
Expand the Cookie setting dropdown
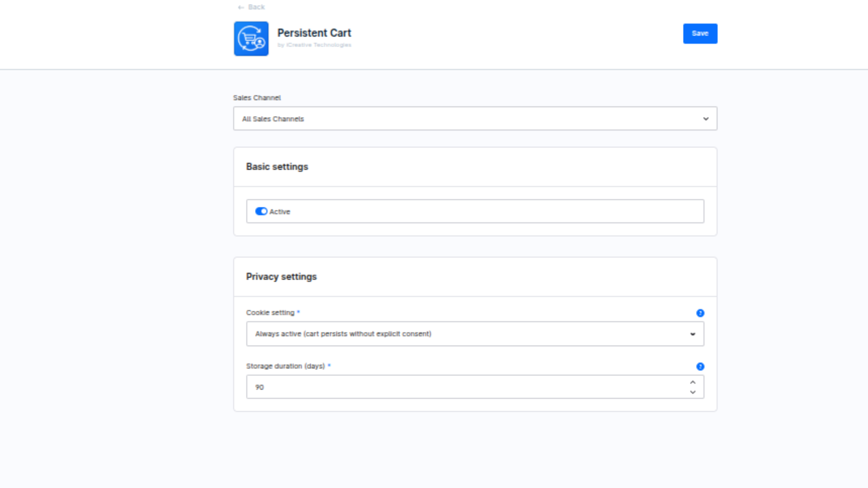475,334
